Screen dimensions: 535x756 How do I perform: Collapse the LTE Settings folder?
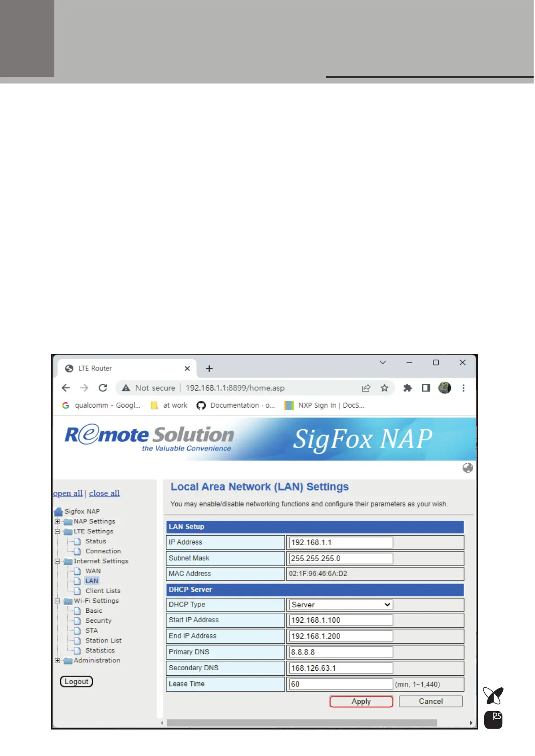click(x=57, y=532)
